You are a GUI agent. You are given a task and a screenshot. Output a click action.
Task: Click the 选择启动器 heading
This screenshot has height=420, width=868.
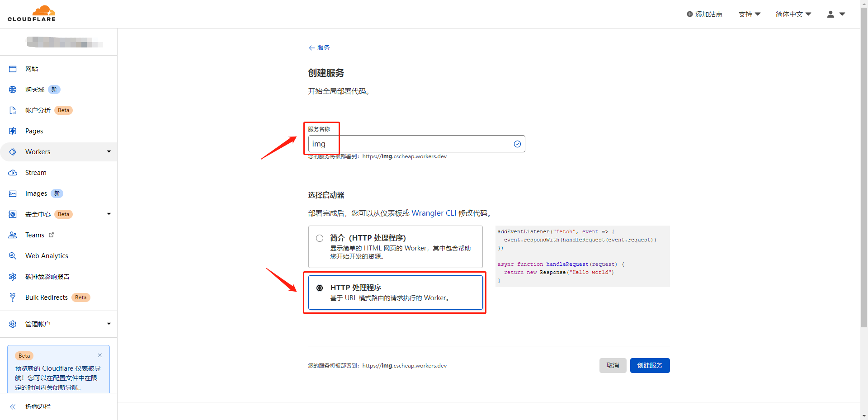pyautogui.click(x=326, y=195)
